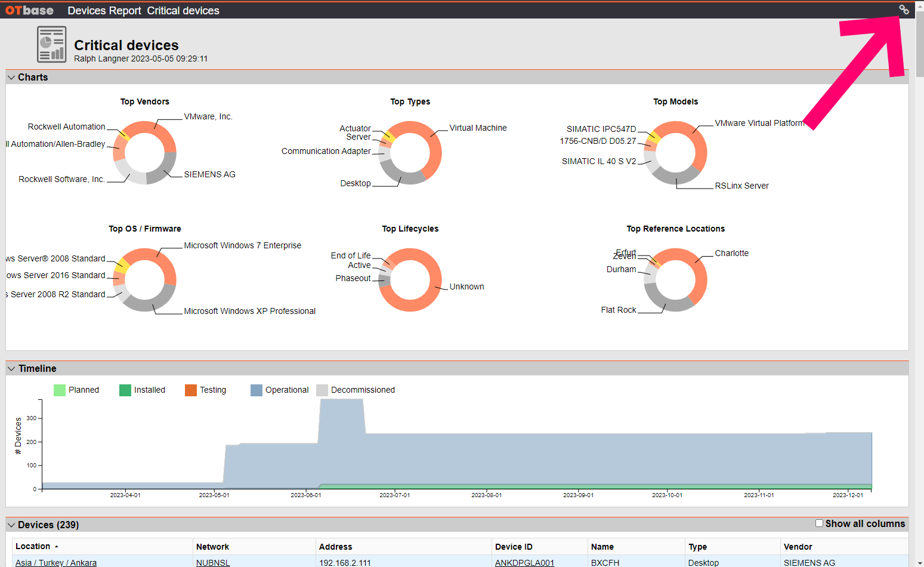Click the Top Vendors donut chart
924x567 pixels.
point(145,153)
